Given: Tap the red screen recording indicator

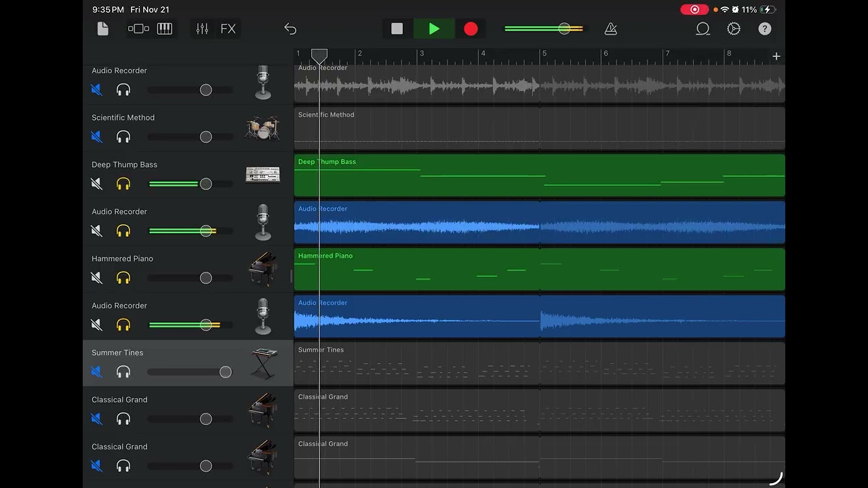Looking at the screenshot, I should click(x=694, y=9).
